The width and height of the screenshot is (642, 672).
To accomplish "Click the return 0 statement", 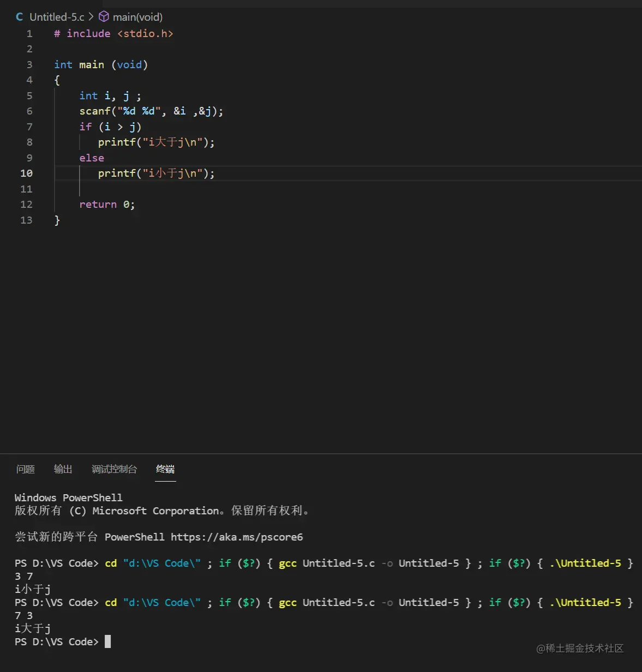I will point(106,204).
